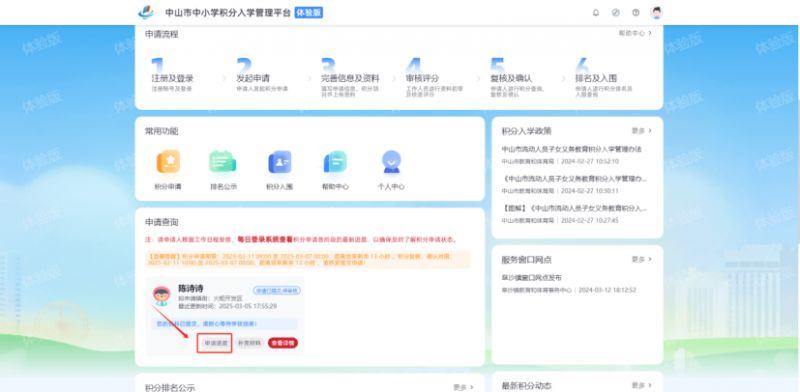800x392 pixels.
Task: Click the 申请进度 button on 陈诗诗's card
Action: [x=215, y=343]
